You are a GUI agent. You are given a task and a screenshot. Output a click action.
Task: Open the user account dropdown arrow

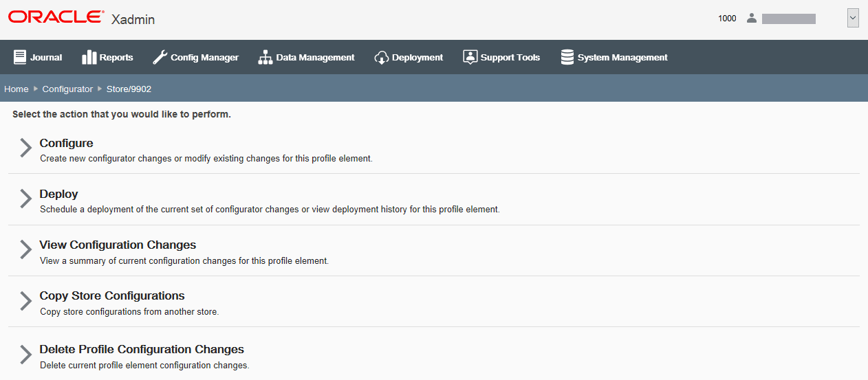click(853, 19)
